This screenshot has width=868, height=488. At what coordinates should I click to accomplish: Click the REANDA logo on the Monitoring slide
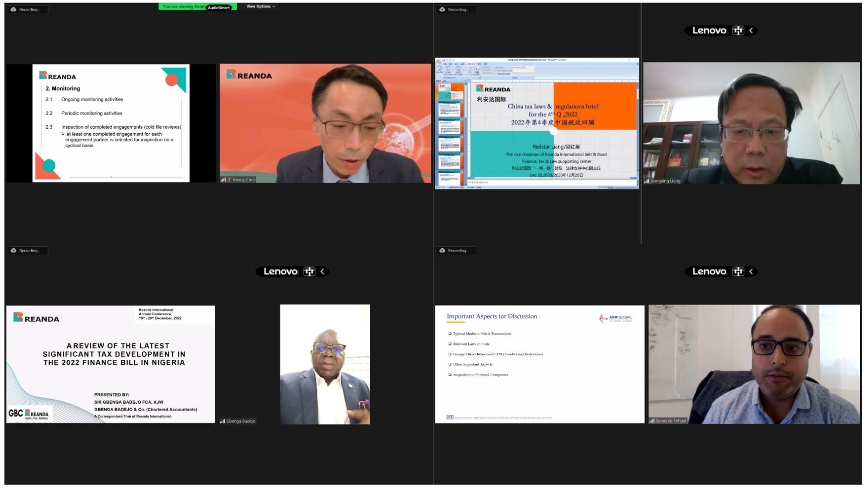point(58,76)
